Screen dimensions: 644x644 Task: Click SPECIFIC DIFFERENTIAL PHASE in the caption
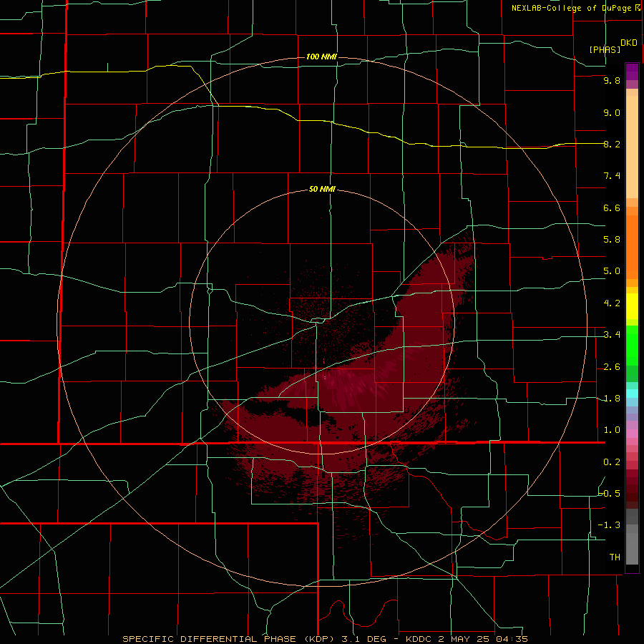click(x=209, y=639)
